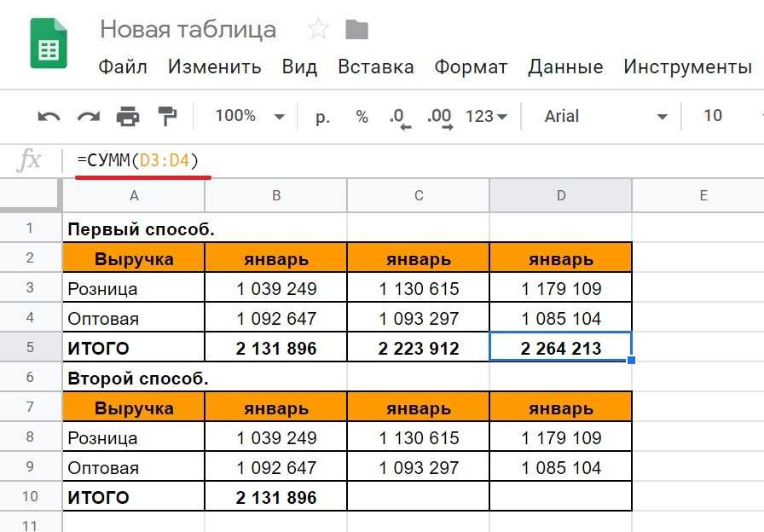Select column B header
This screenshot has height=532, width=764.
point(276,196)
